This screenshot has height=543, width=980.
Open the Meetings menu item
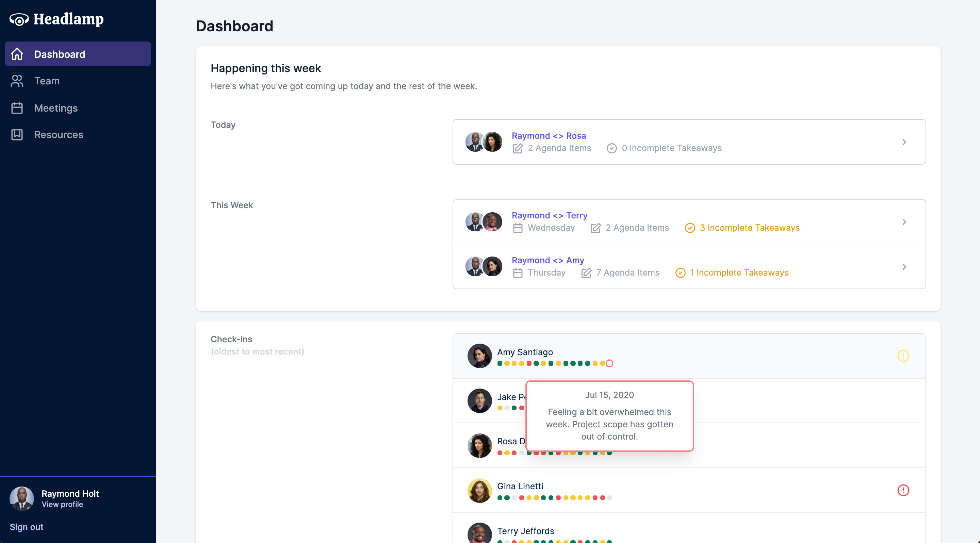pyautogui.click(x=56, y=108)
